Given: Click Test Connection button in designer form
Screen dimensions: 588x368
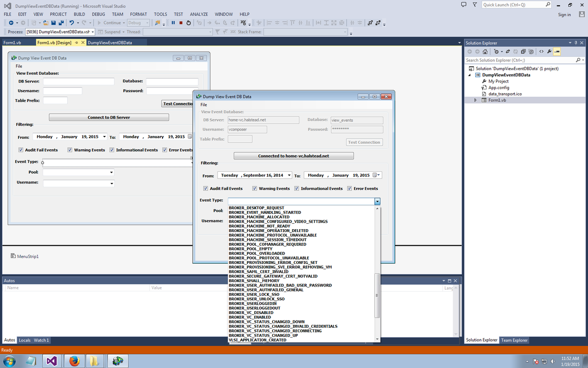Looking at the screenshot, I should tap(177, 104).
